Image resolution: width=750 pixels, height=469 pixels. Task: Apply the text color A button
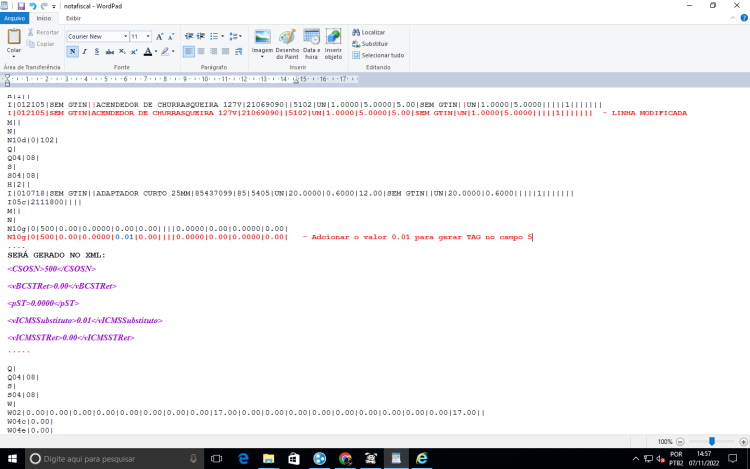click(148, 51)
